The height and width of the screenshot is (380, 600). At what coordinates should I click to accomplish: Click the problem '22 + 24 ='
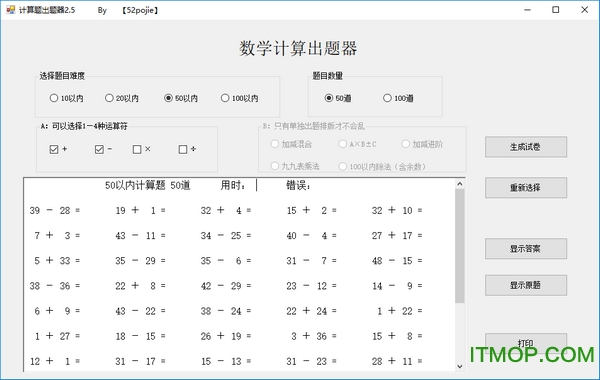click(x=311, y=311)
